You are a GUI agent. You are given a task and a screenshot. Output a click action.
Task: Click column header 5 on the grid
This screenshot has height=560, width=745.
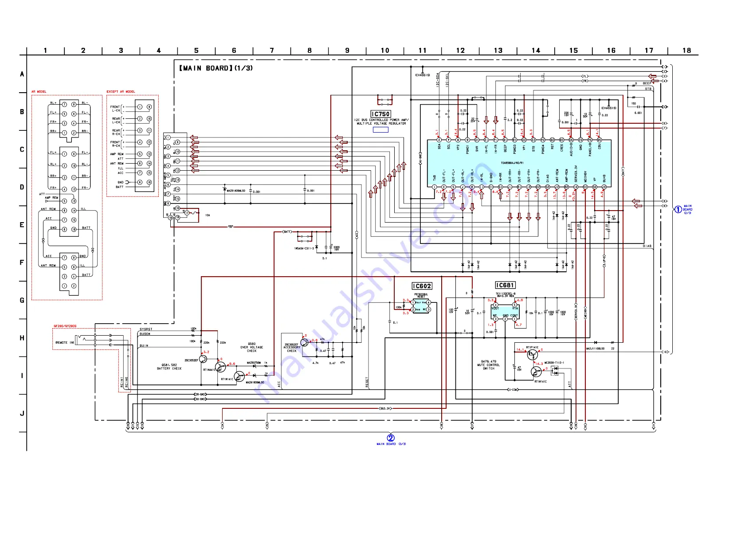click(196, 51)
